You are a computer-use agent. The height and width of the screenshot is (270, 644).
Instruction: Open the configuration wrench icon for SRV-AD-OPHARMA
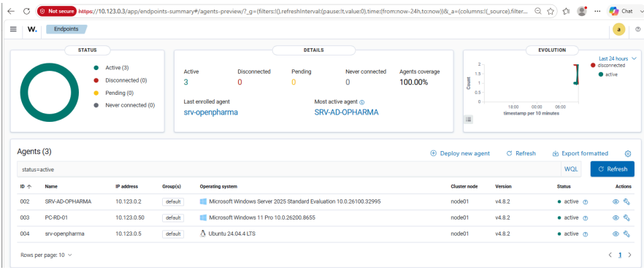[626, 201]
